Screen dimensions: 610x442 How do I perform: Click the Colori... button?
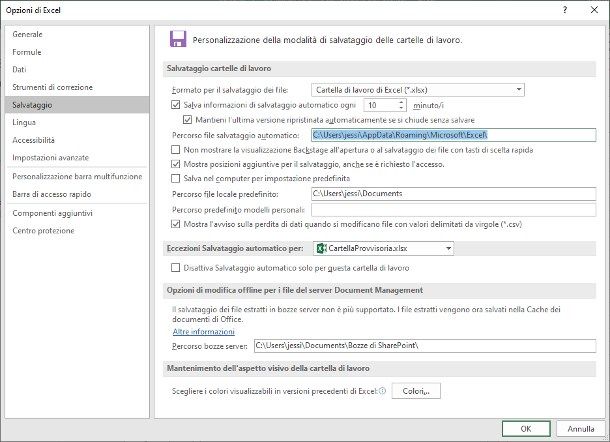pyautogui.click(x=416, y=391)
